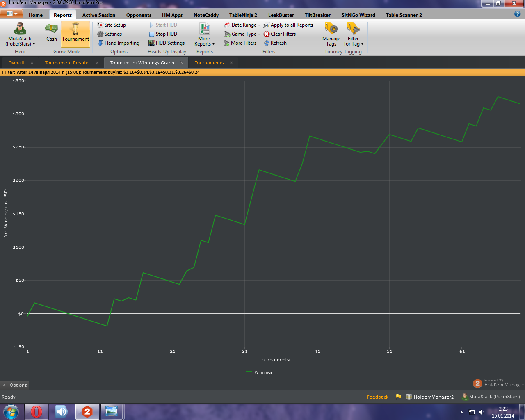Open the Tournaments report tab
Image resolution: width=525 pixels, height=420 pixels.
[x=209, y=63]
